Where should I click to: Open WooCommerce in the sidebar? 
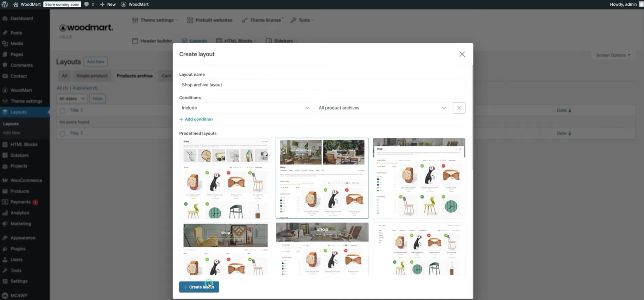(26, 180)
